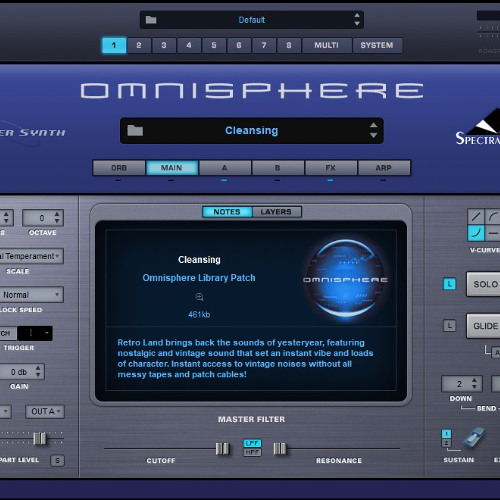The height and width of the screenshot is (500, 500).
Task: Select part 5
Action: [214, 45]
